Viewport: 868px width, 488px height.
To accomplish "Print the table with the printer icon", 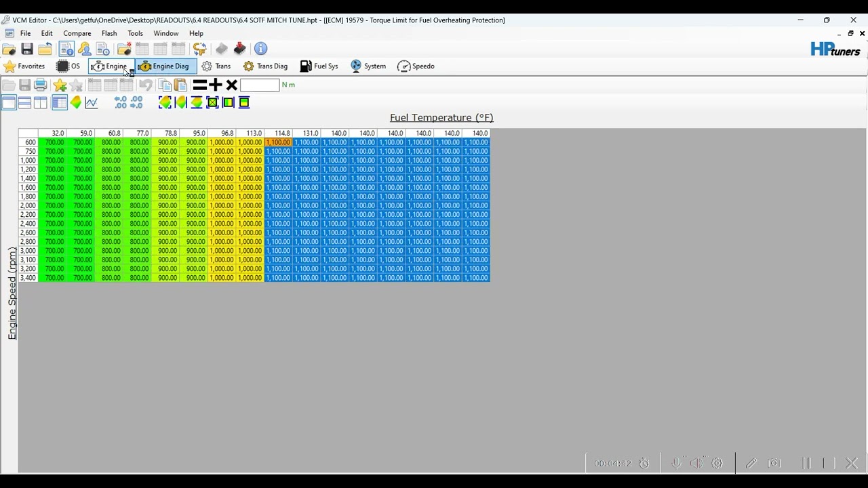I will coord(41,85).
